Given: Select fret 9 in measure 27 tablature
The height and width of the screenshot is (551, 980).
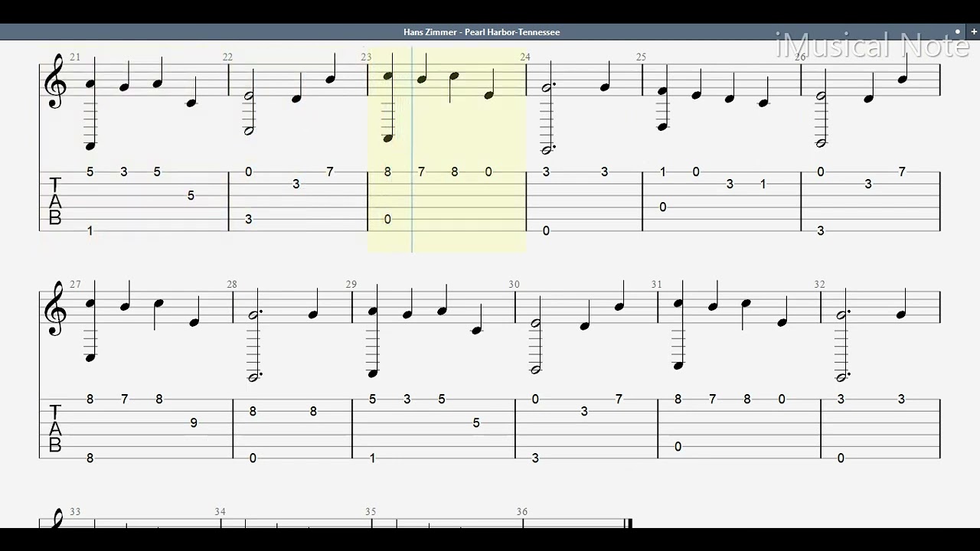Looking at the screenshot, I should 194,422.
